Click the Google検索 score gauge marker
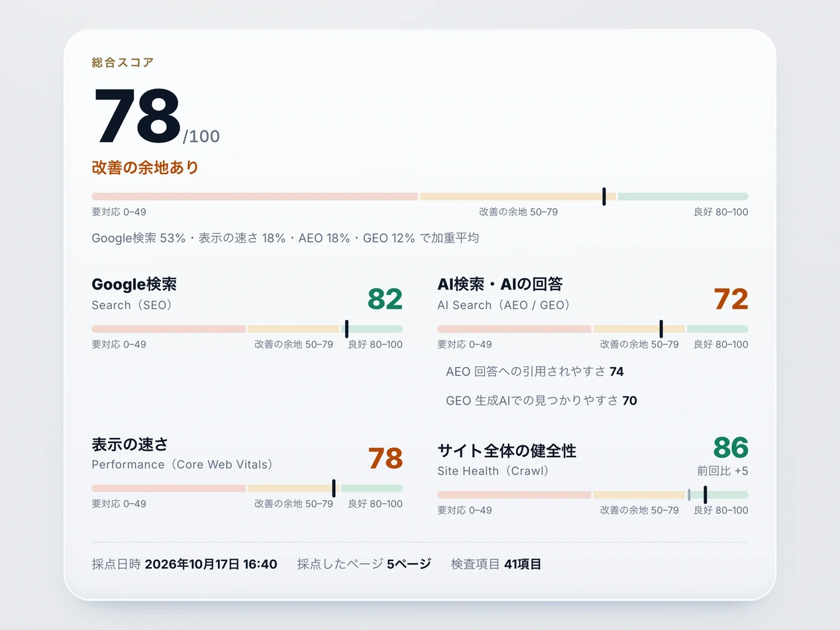840x630 pixels. click(347, 329)
